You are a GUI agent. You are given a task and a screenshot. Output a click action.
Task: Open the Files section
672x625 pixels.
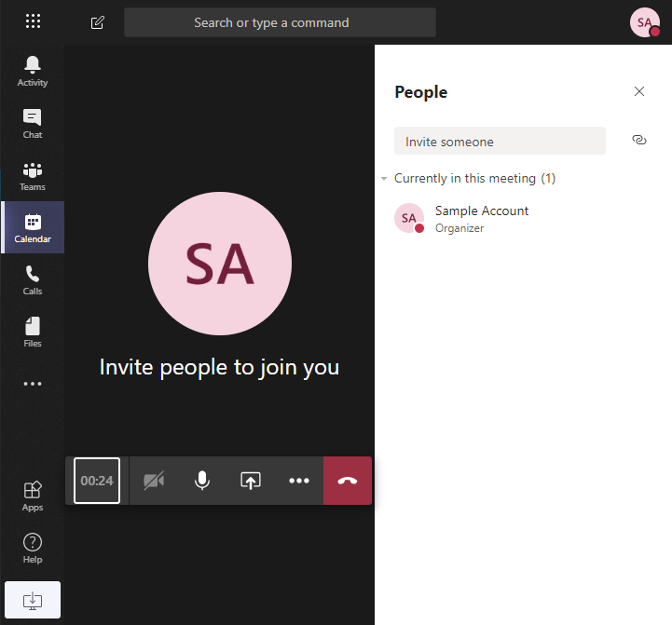33,332
